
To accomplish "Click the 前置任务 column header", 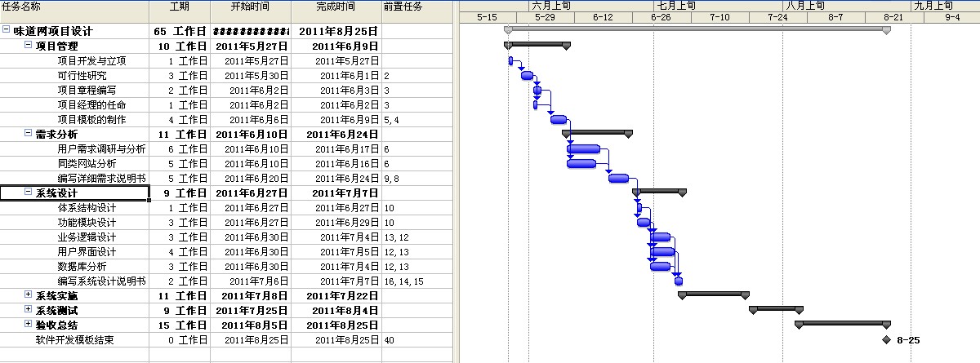I will 403,7.
